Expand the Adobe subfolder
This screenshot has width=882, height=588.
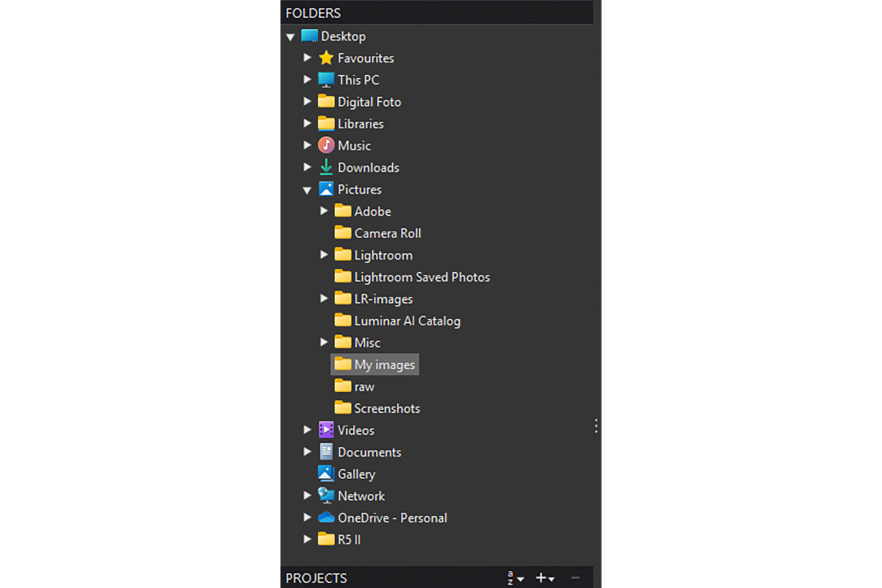[324, 211]
